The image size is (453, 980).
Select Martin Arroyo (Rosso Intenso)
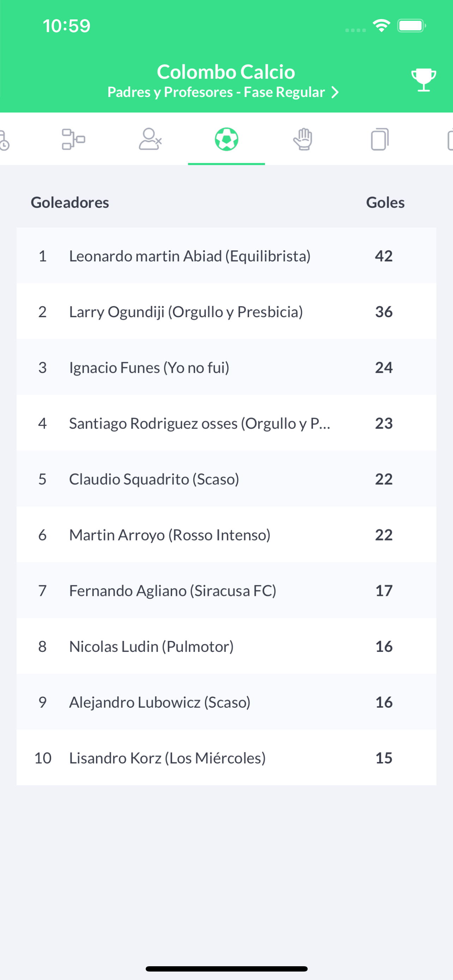click(226, 534)
